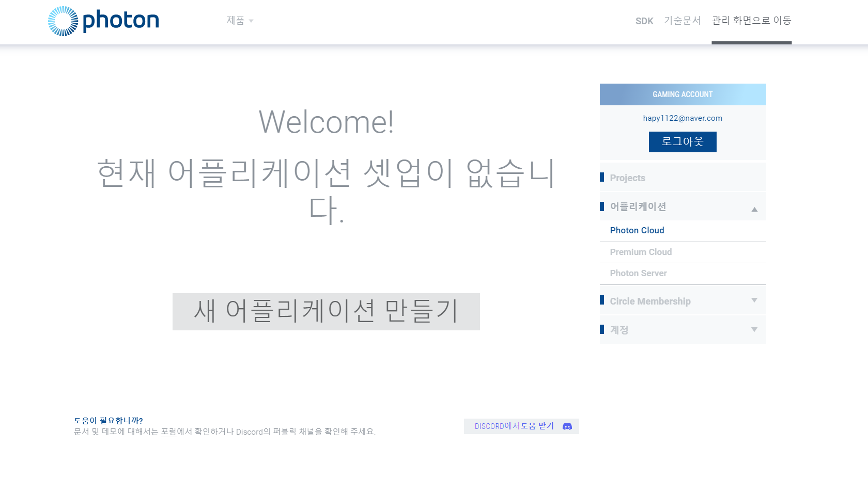
Task: Click 새 어플리케이션 만들기 button
Action: 326,312
